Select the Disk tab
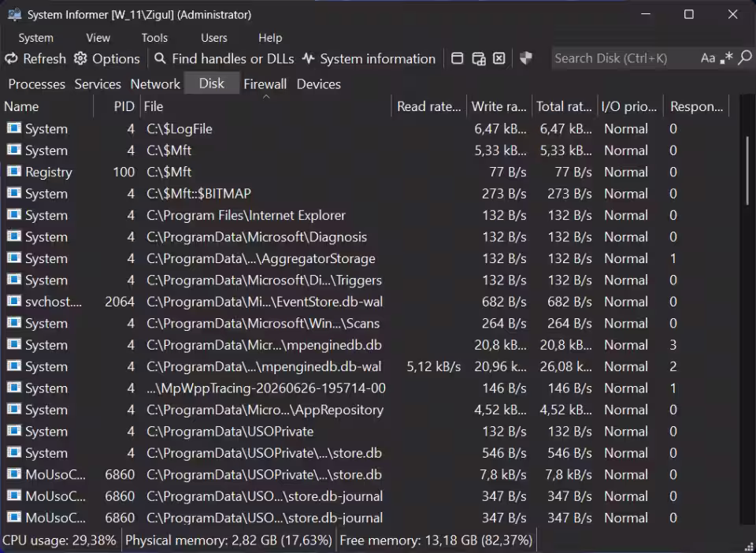756x553 pixels. 212,84
